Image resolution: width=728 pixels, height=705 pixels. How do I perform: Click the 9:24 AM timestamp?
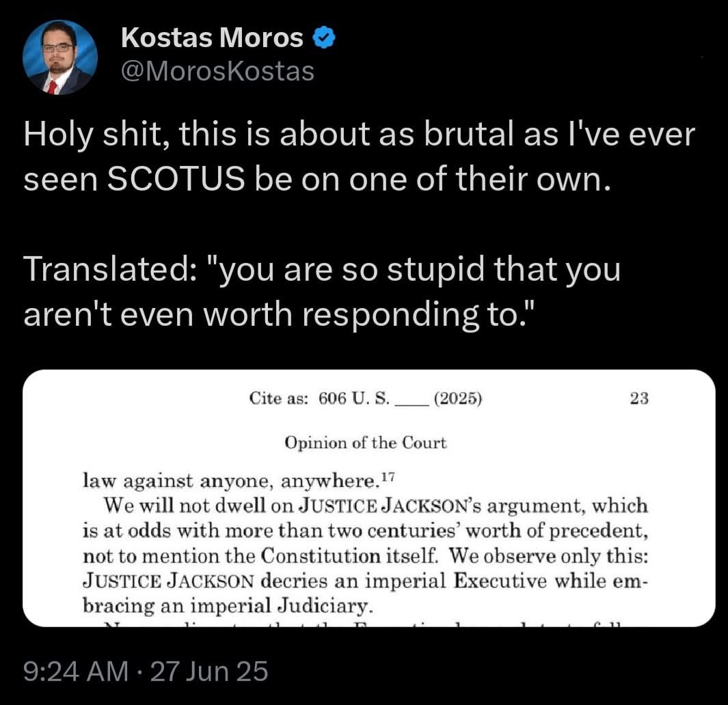75,672
